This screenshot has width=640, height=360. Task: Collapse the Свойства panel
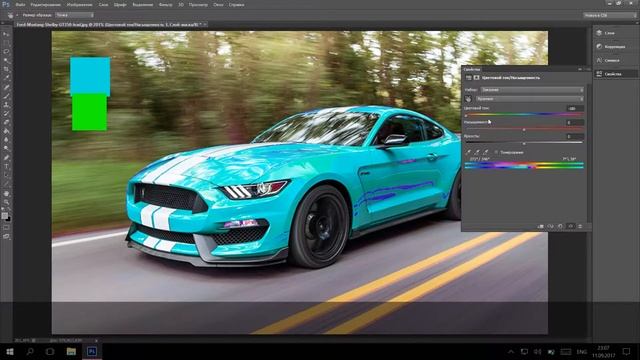(580, 69)
